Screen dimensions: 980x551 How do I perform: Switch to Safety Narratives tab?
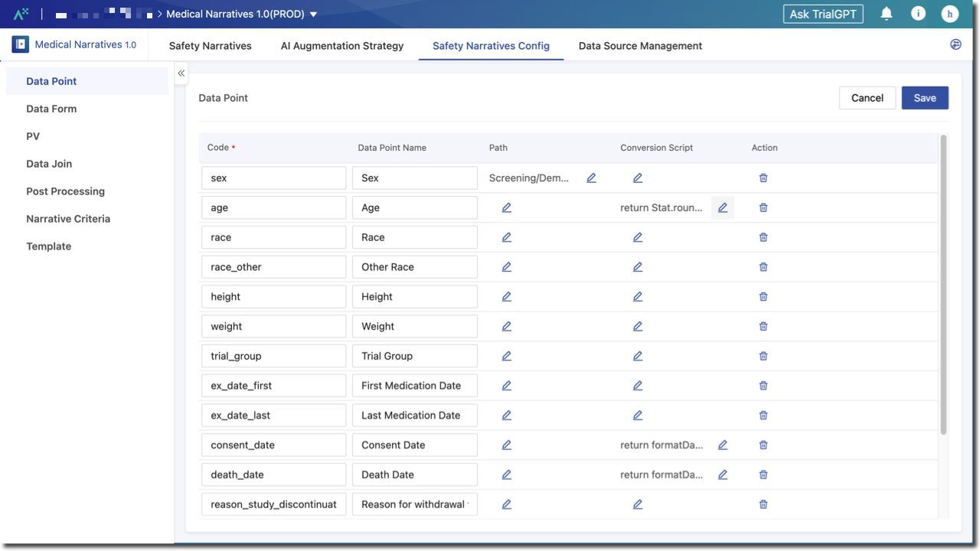pyautogui.click(x=211, y=46)
